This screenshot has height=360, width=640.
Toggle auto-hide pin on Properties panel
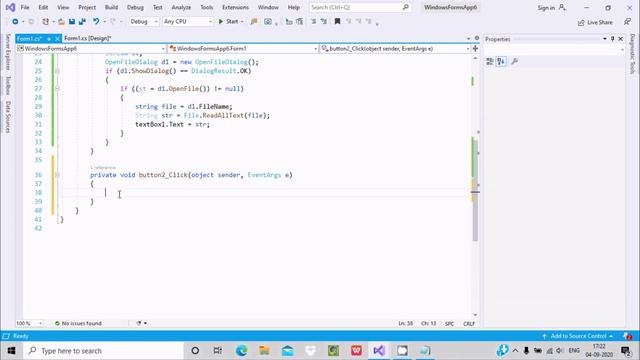tap(613, 39)
